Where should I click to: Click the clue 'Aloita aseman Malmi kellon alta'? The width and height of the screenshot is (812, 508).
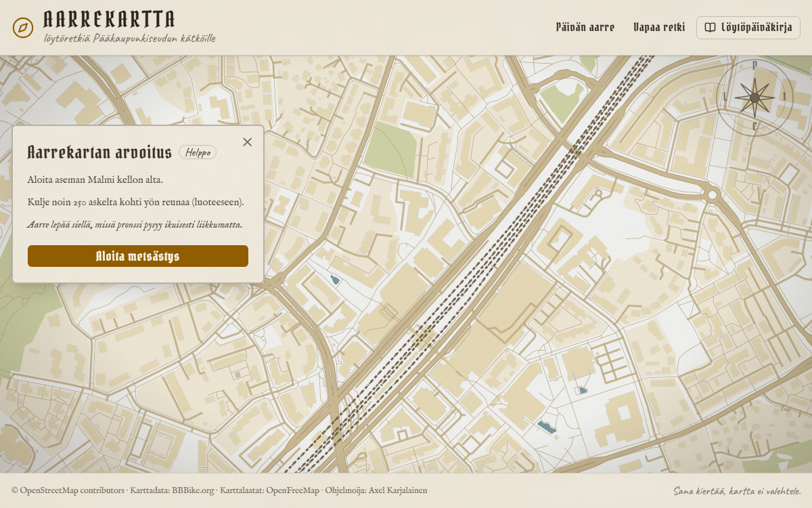tap(95, 179)
